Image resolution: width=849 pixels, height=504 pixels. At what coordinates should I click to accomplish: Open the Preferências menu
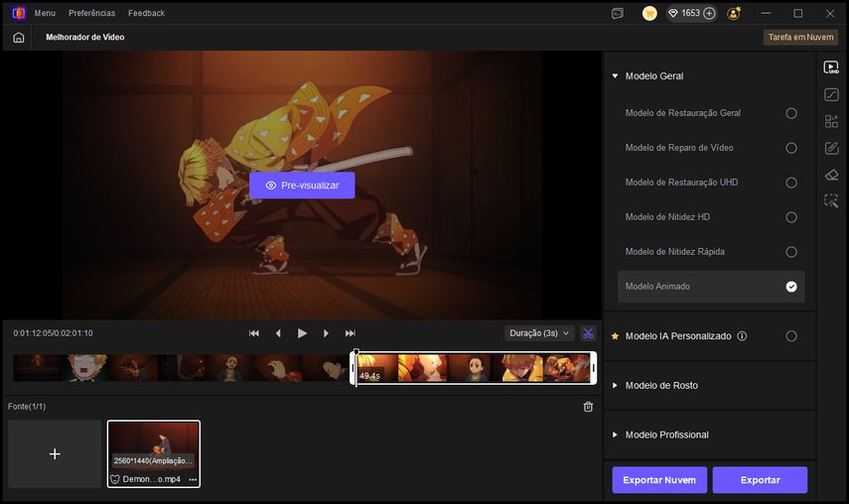coord(91,13)
